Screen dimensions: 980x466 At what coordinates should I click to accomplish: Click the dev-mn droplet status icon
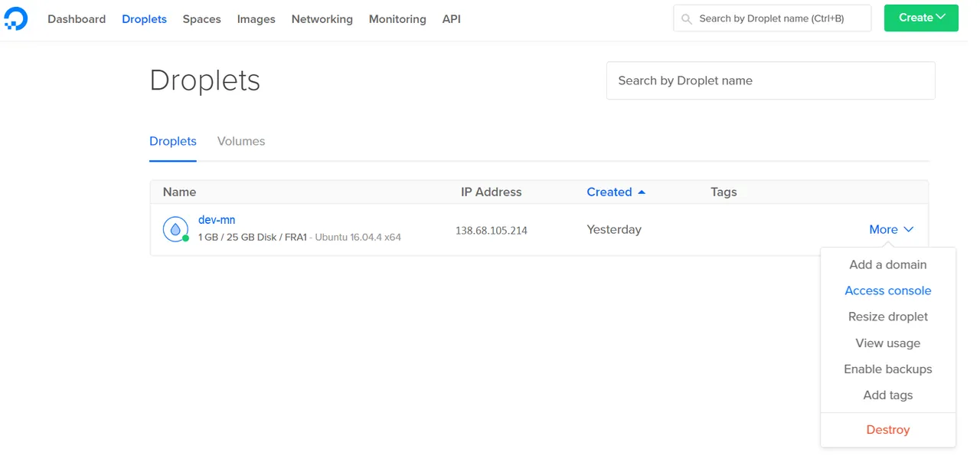click(x=176, y=229)
